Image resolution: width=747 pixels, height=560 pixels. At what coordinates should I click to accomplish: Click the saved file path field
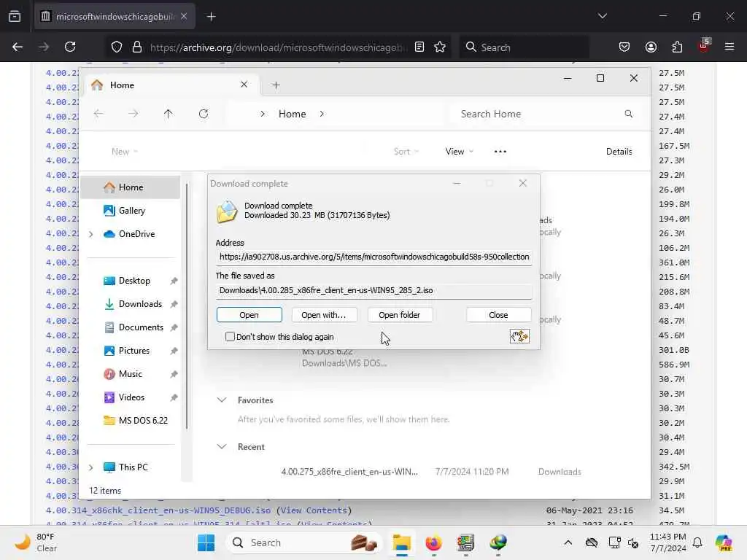tap(374, 290)
